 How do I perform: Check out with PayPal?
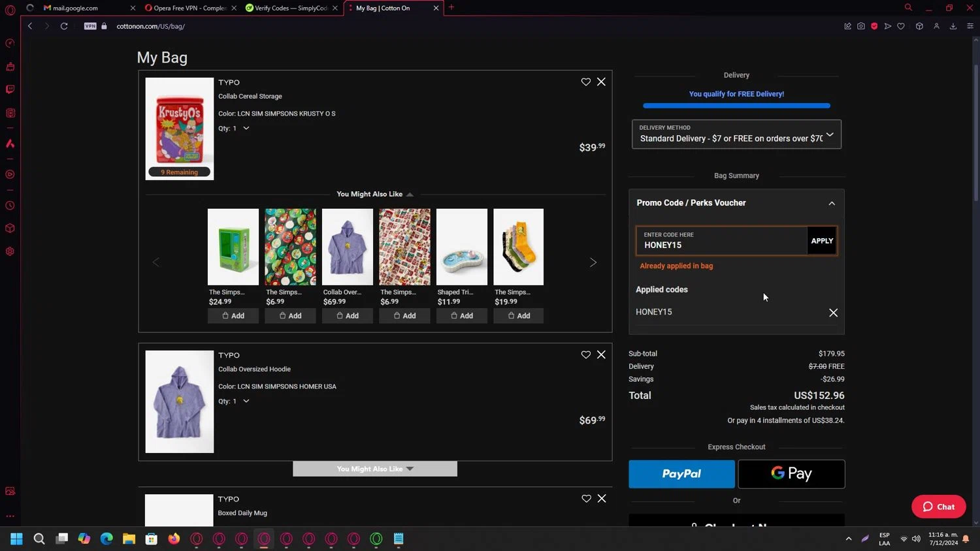(681, 474)
